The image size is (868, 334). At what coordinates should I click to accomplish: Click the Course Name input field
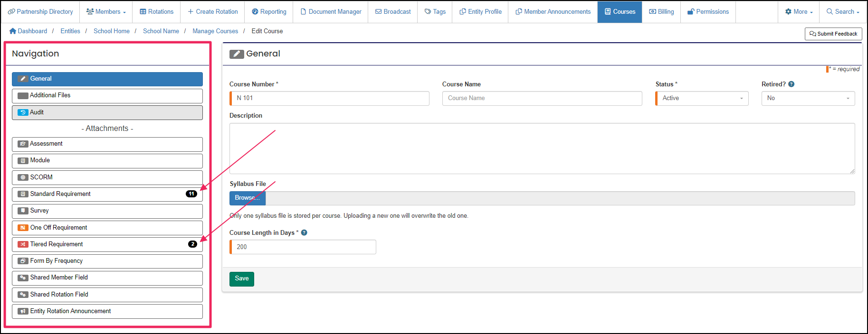tap(542, 98)
